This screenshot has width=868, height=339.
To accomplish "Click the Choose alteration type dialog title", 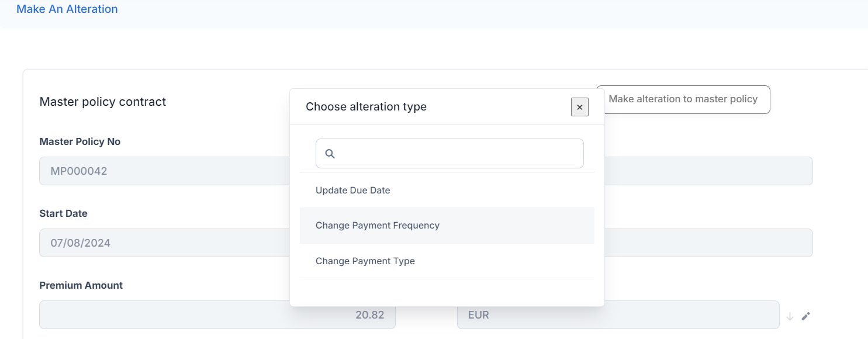I will point(366,107).
